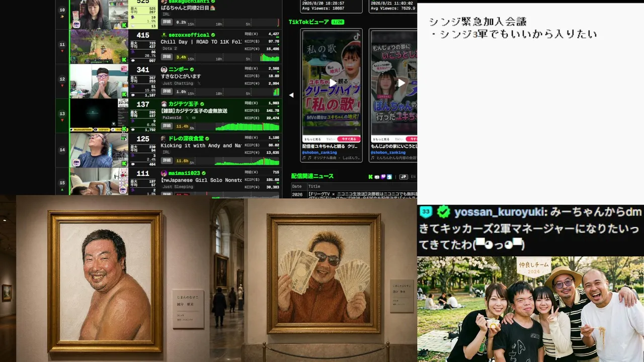Open the Dota 2 stream thumbnail

point(99,47)
